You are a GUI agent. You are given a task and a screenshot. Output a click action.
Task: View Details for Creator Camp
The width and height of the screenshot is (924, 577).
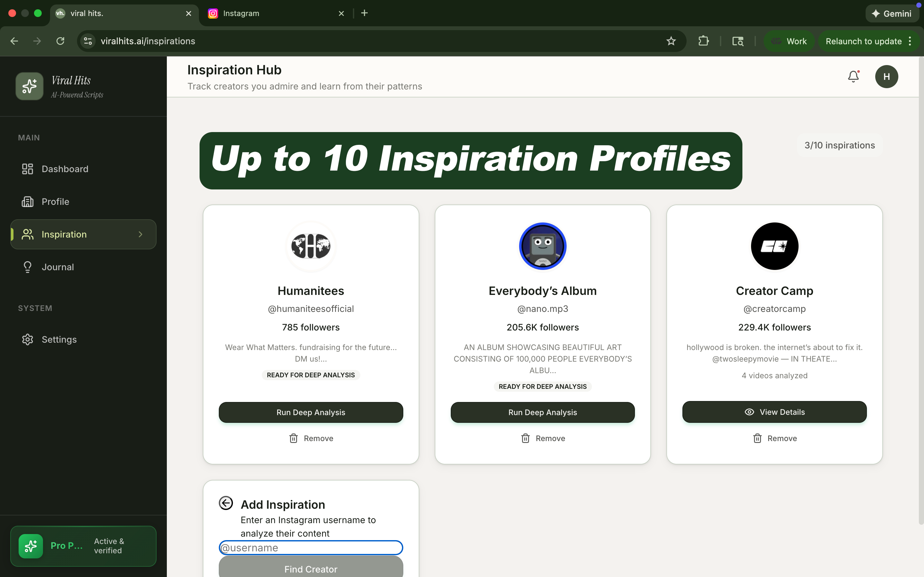coord(774,412)
